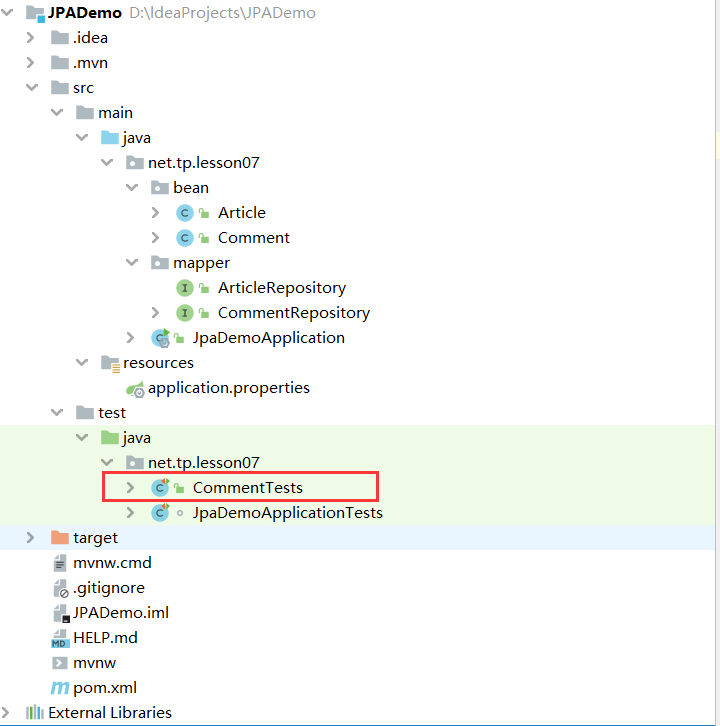Click the mvnw script file icon
The image size is (720, 726).
pos(60,663)
